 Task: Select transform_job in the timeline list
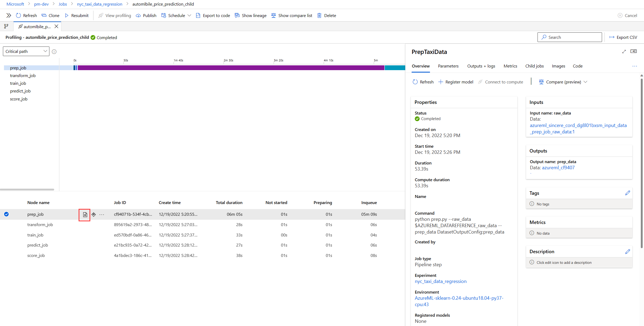pyautogui.click(x=23, y=75)
